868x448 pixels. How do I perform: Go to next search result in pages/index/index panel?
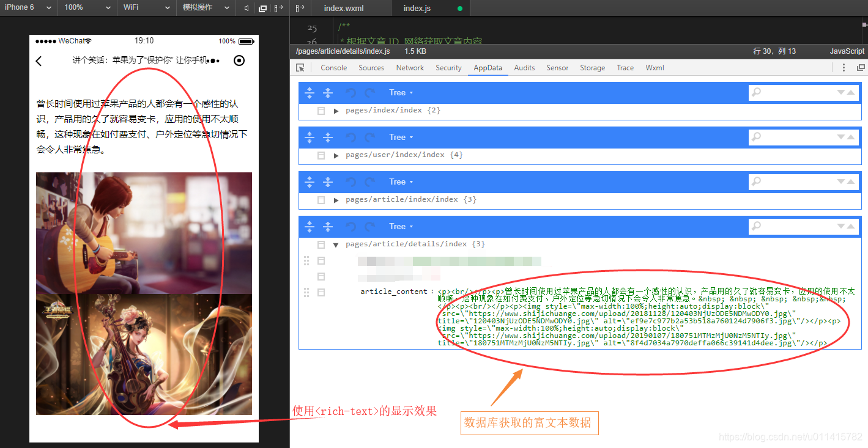tap(841, 93)
